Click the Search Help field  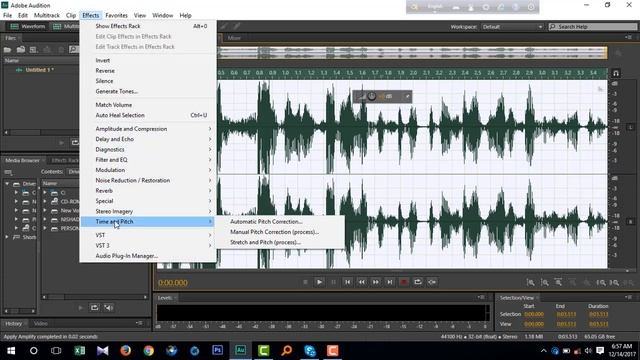coord(593,27)
